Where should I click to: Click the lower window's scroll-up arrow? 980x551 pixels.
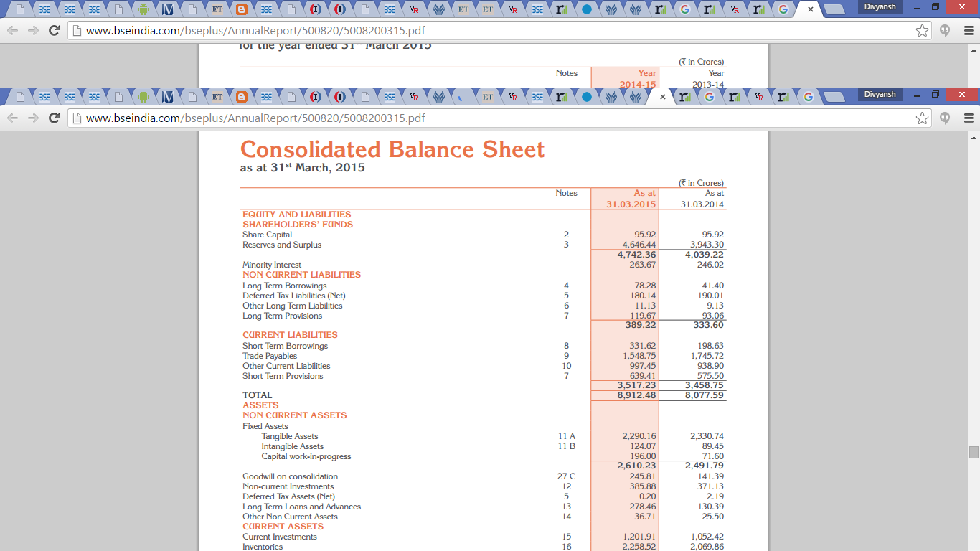tap(974, 137)
